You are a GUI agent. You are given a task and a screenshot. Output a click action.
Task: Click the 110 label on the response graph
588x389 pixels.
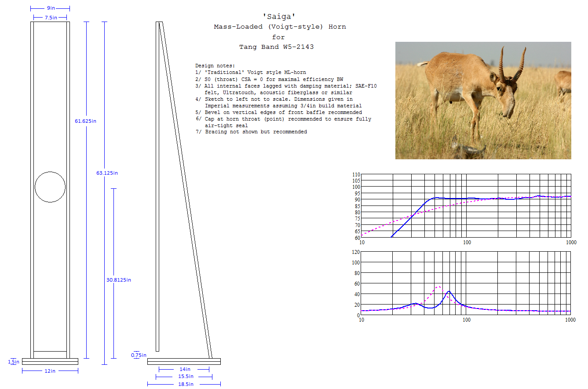[356, 175]
